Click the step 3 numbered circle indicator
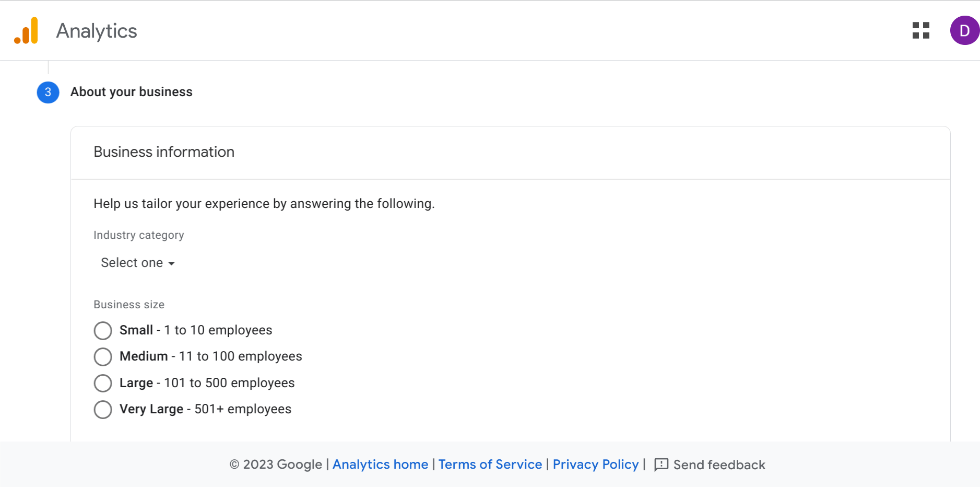Screen dimensions: 980x487 (x=48, y=92)
